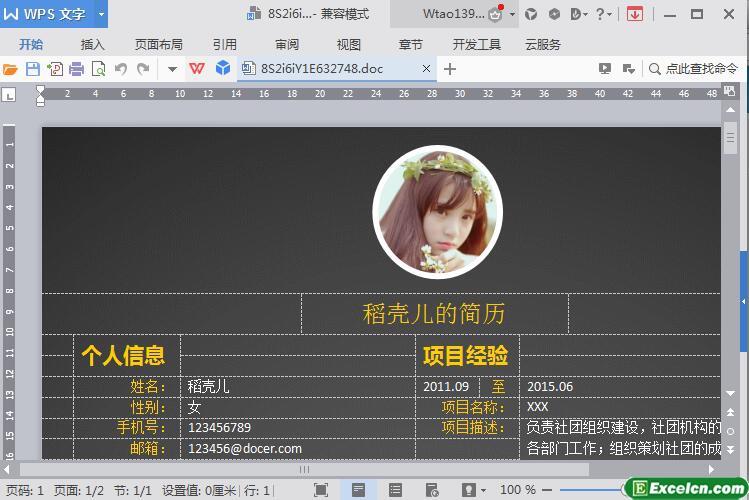Click the print icon in quick toolbar
This screenshot has width=749, height=500.
point(76,69)
